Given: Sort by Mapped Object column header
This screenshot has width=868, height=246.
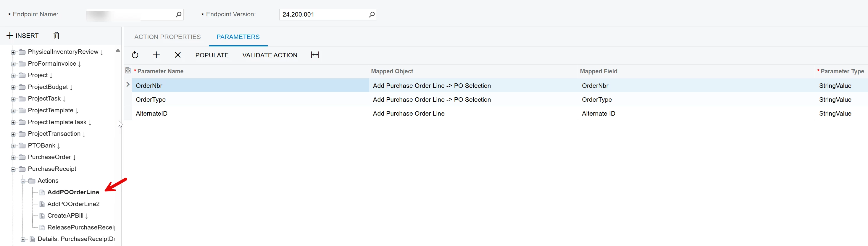Looking at the screenshot, I should pos(473,72).
